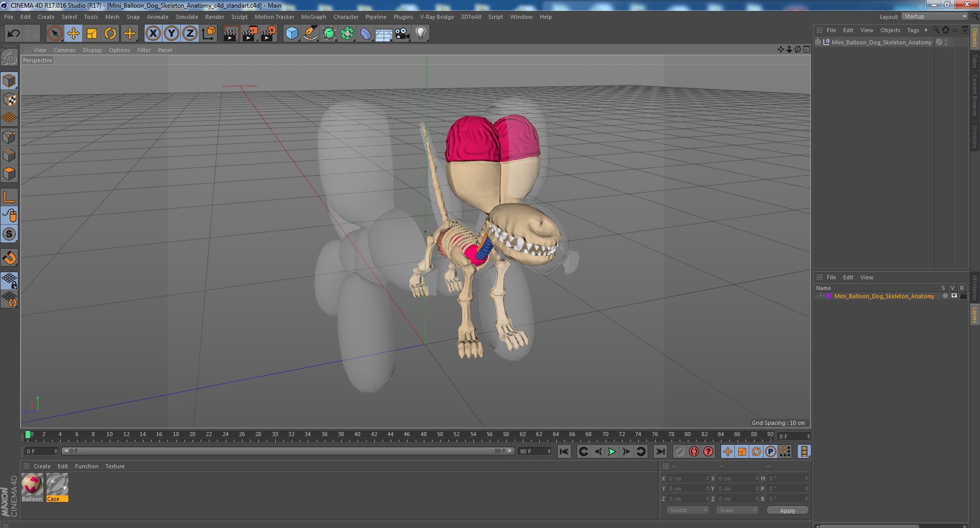Toggle the coordinate system icon
Screen dimensions: 980x528
click(208, 34)
